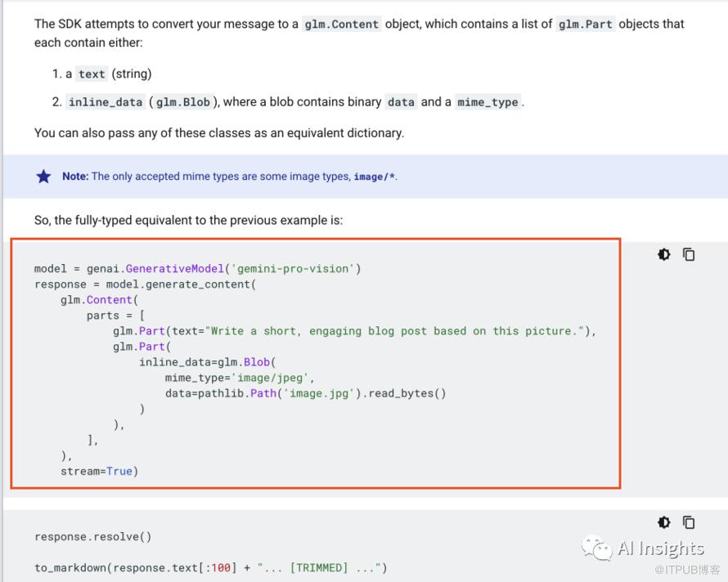This screenshot has height=582, width=728.
Task: Click the 'data' inline code word
Action: click(x=401, y=102)
